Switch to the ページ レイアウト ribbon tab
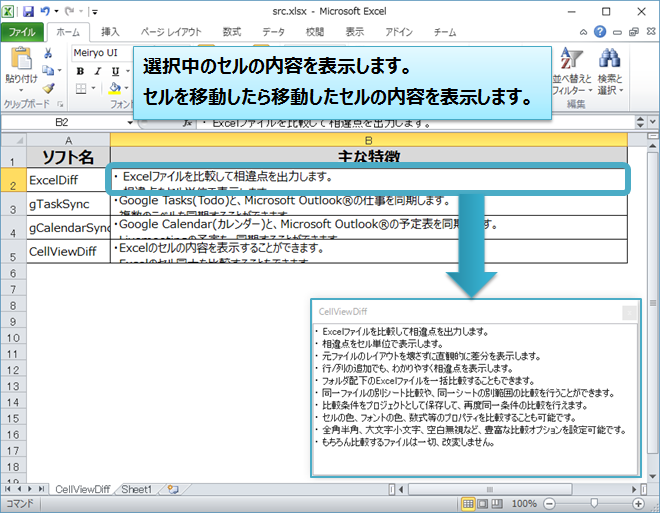660x513 pixels. pyautogui.click(x=171, y=32)
